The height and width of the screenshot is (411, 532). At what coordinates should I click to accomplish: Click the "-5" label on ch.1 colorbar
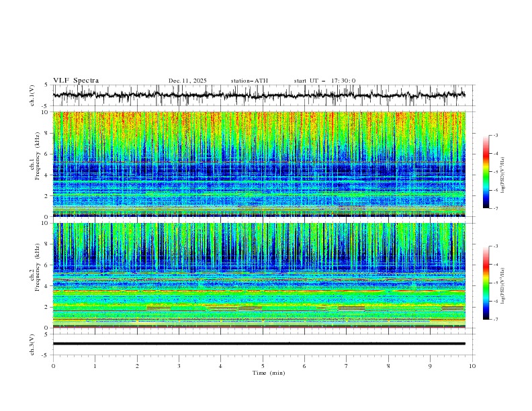click(495, 172)
